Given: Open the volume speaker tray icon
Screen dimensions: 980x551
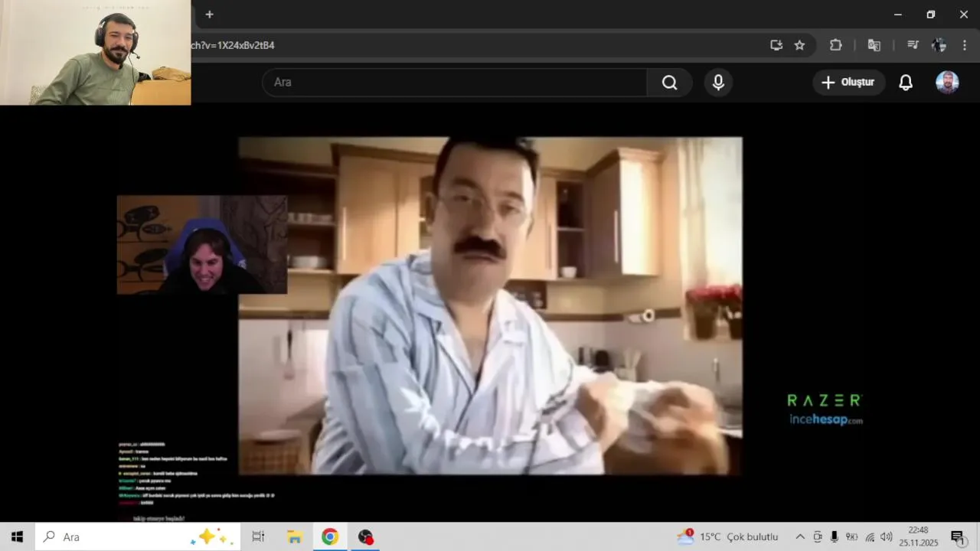Looking at the screenshot, I should click(887, 536).
